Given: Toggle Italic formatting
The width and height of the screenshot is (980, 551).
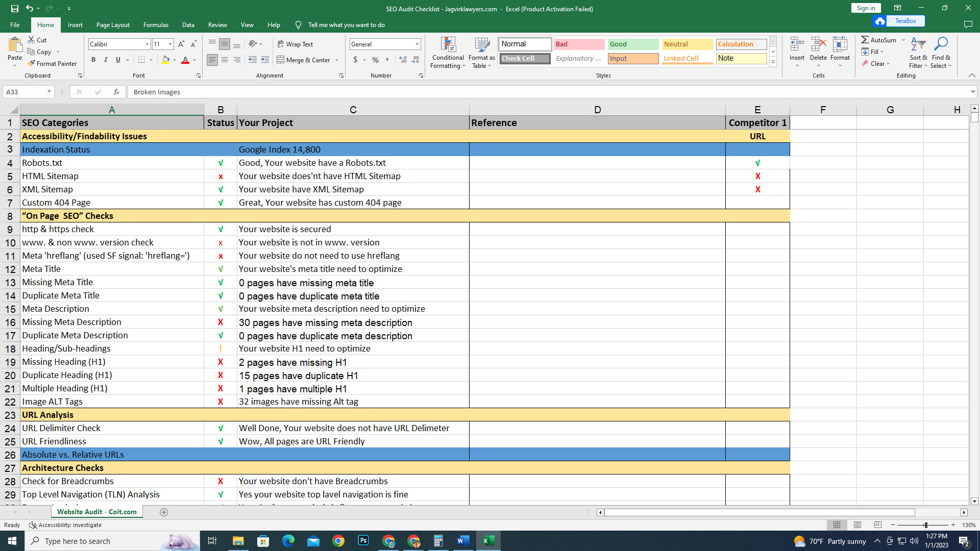Looking at the screenshot, I should (x=106, y=60).
